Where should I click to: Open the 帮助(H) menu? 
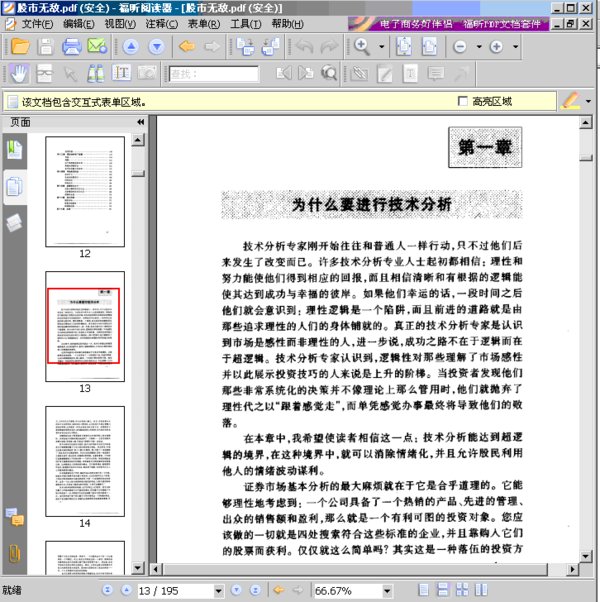pyautogui.click(x=288, y=24)
